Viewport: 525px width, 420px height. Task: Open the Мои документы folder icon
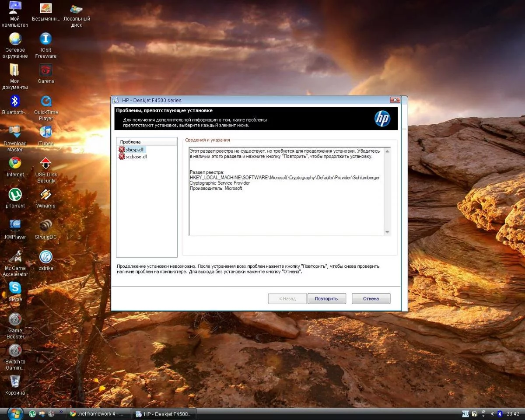coord(15,76)
